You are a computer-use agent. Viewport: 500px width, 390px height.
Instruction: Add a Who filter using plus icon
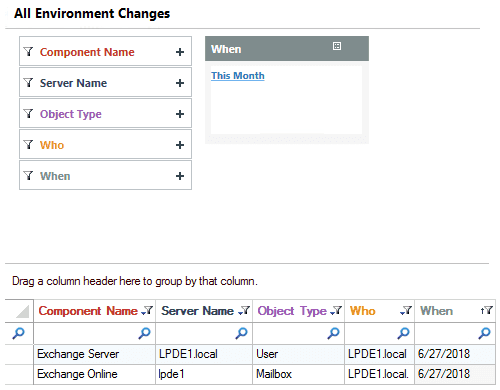coord(180,145)
